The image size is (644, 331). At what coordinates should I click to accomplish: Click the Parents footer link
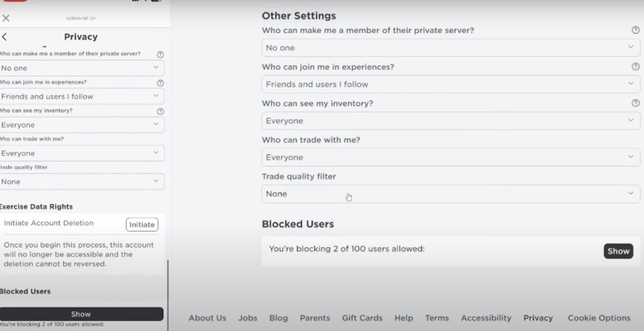tap(315, 318)
